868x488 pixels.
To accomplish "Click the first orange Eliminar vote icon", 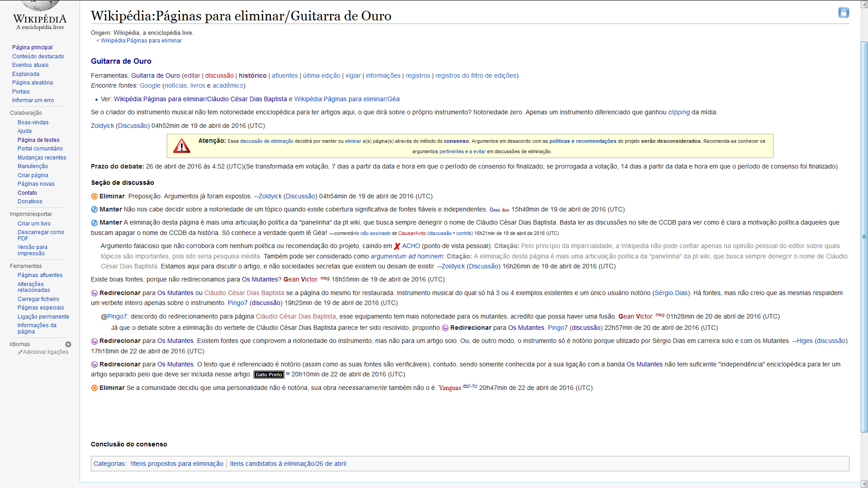I will (x=94, y=197).
